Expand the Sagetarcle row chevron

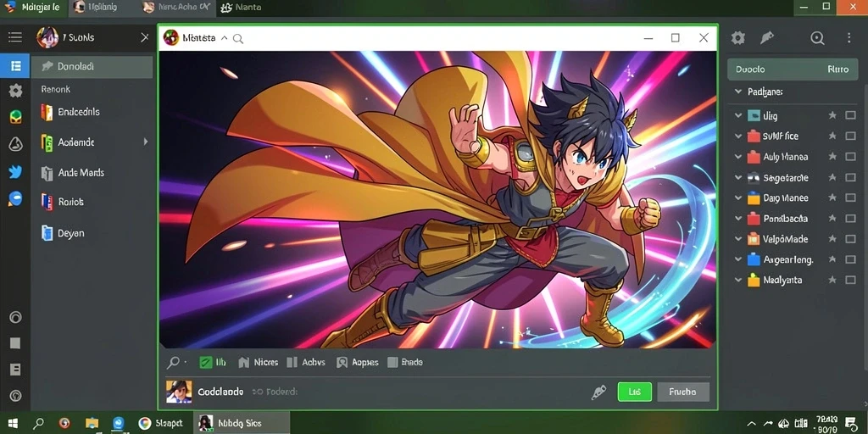pyautogui.click(x=738, y=178)
